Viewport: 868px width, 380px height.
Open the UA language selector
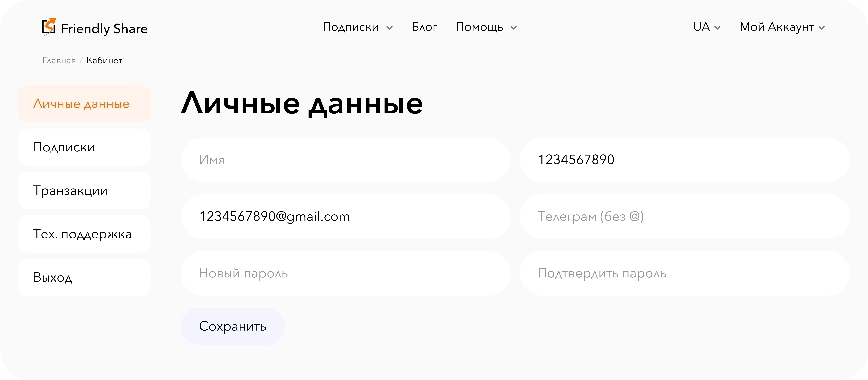click(x=707, y=27)
